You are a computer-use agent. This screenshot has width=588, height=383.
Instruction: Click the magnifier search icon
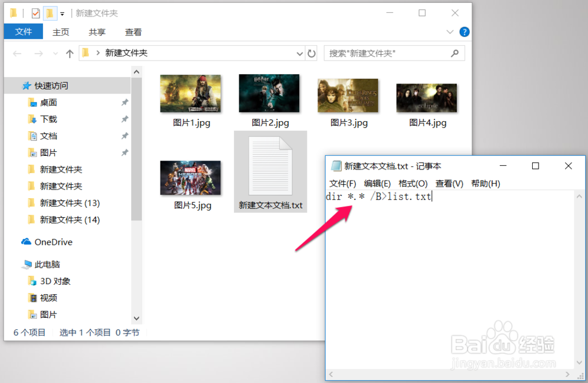[455, 54]
